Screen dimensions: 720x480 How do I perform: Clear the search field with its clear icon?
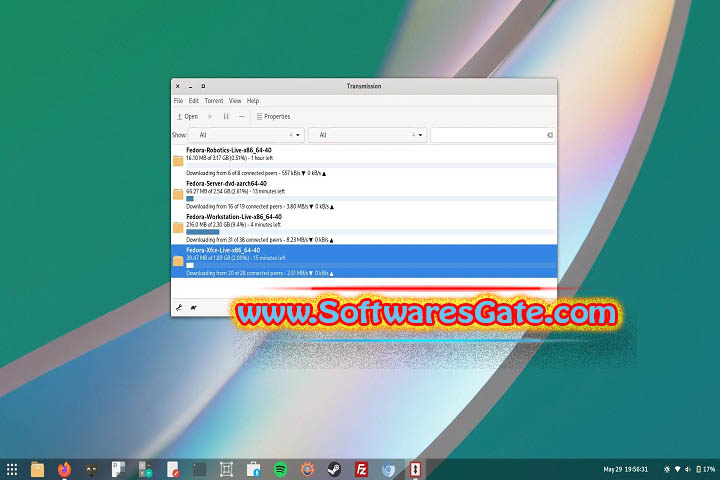pos(550,135)
